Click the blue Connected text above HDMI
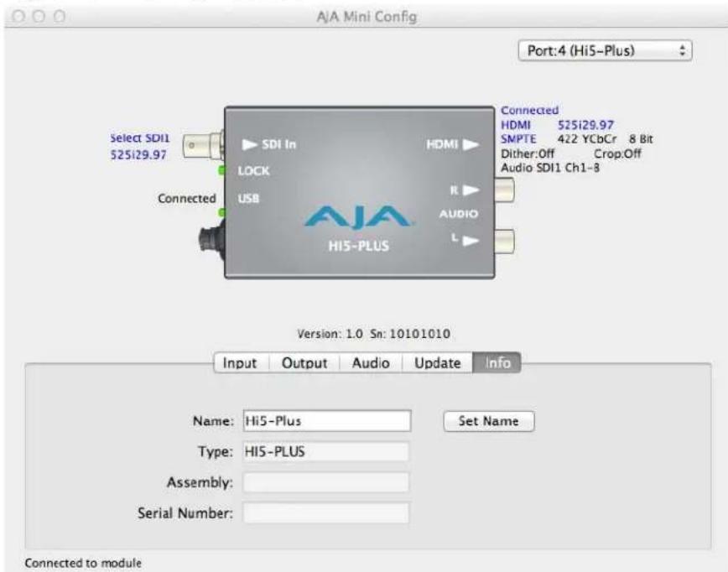 530,111
